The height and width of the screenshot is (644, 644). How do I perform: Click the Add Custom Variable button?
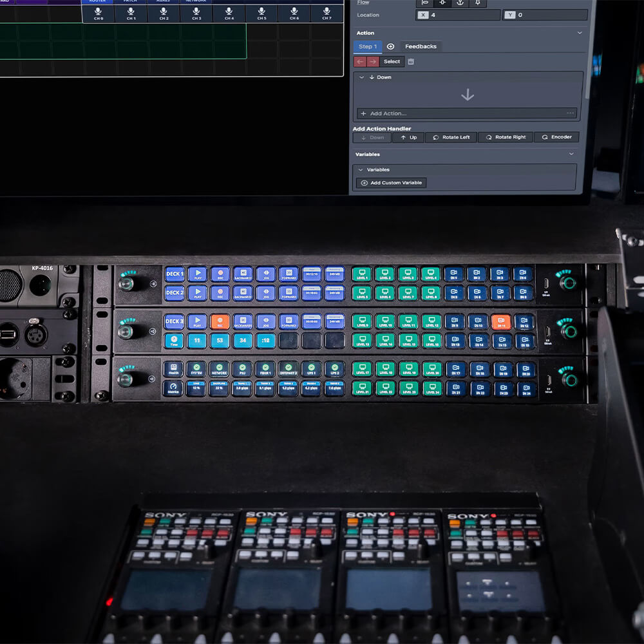(391, 183)
